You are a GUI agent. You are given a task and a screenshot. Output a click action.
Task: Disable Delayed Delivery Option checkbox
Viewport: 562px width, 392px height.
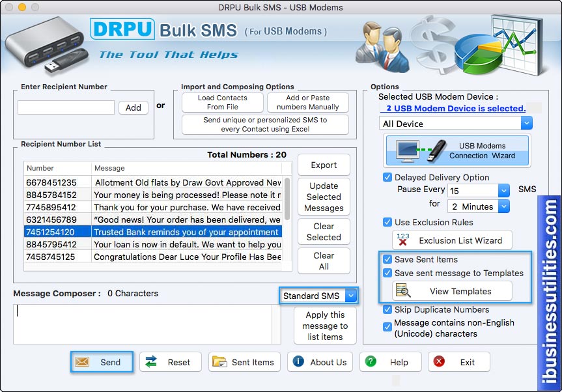point(387,177)
